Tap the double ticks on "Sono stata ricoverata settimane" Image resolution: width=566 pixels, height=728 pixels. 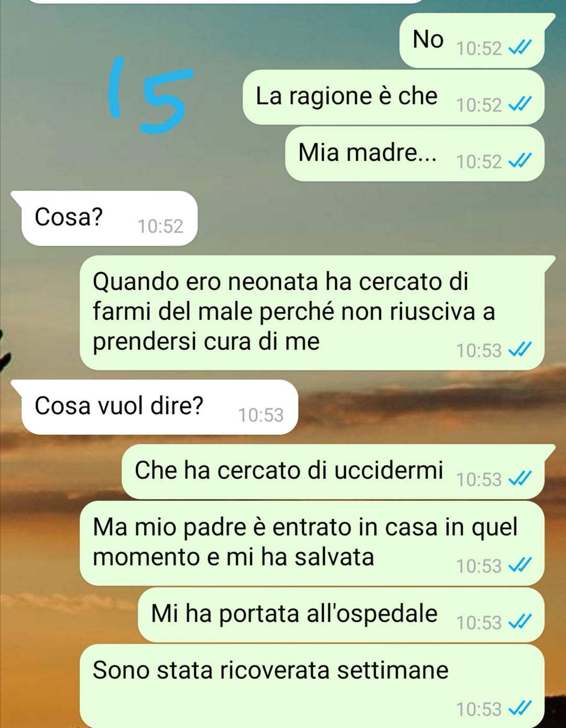(520, 709)
